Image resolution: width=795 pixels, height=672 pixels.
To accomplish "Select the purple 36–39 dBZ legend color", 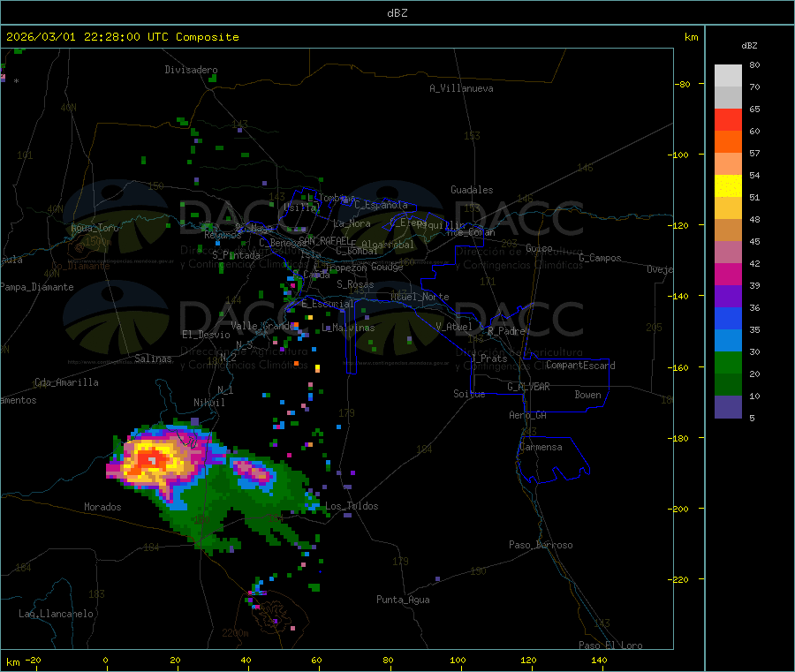I will [x=728, y=297].
